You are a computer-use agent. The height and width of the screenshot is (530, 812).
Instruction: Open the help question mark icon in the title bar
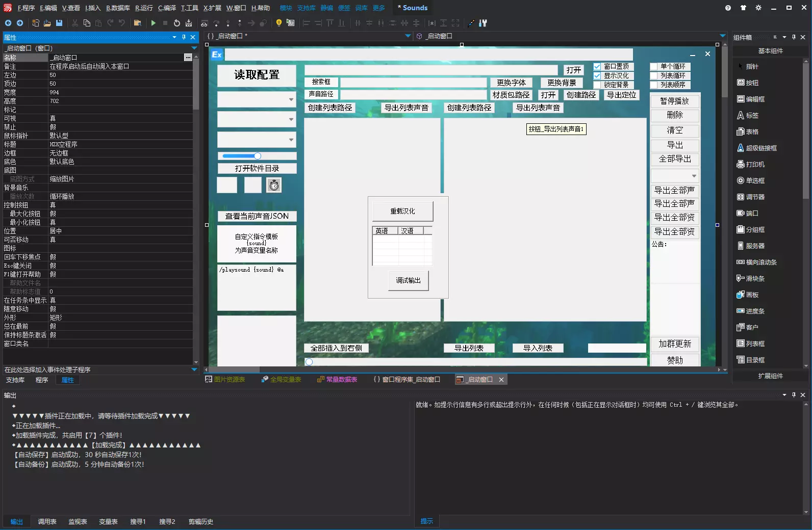click(x=728, y=8)
